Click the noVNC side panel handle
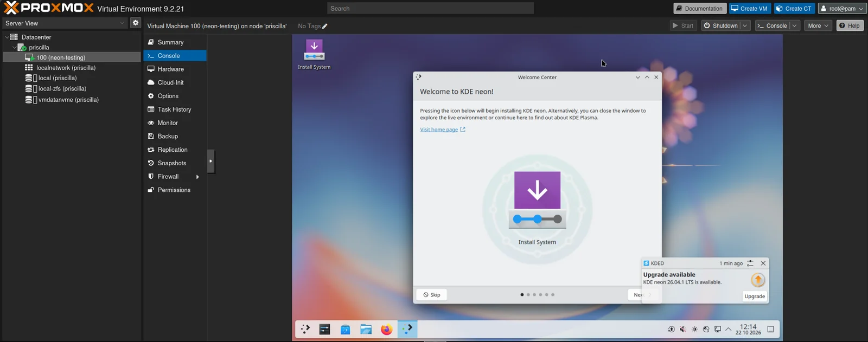The height and width of the screenshot is (342, 868). coord(211,162)
